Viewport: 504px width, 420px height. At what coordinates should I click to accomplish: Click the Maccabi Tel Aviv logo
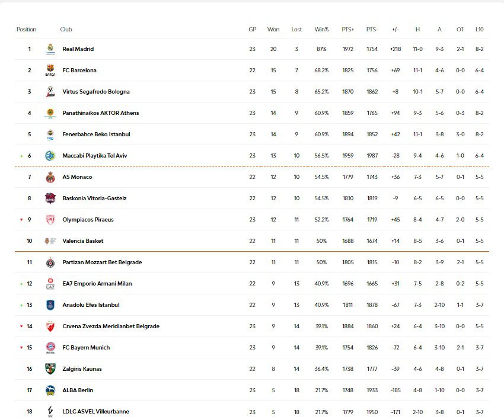point(50,156)
